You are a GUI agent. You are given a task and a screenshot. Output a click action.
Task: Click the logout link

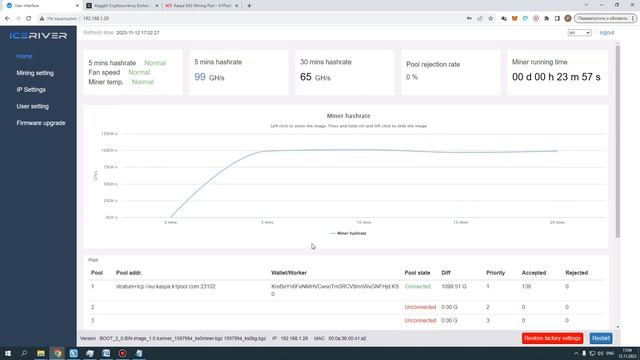pos(607,33)
